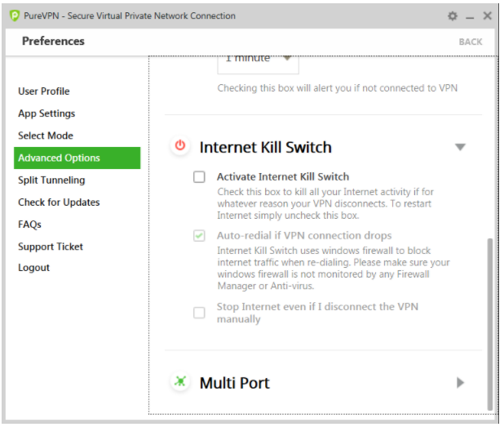This screenshot has height=427, width=504.
Task: Click the Internet Kill Switch heading
Action: pyautogui.click(x=266, y=148)
